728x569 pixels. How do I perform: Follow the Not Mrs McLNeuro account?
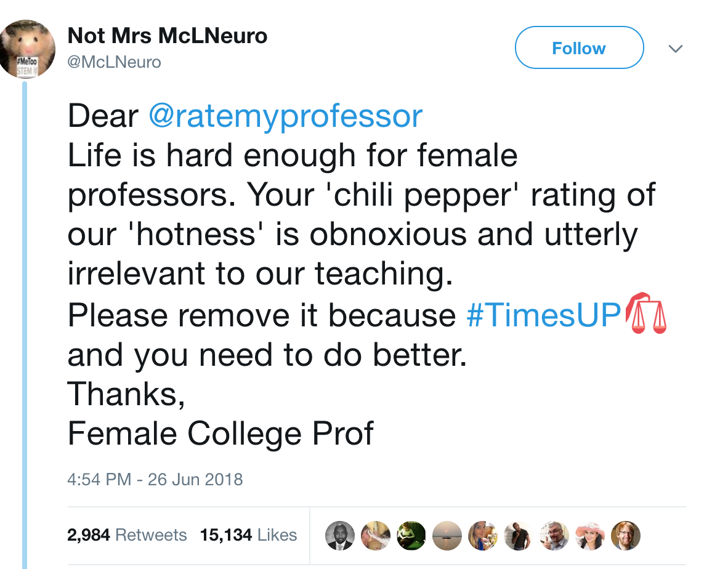tap(579, 48)
